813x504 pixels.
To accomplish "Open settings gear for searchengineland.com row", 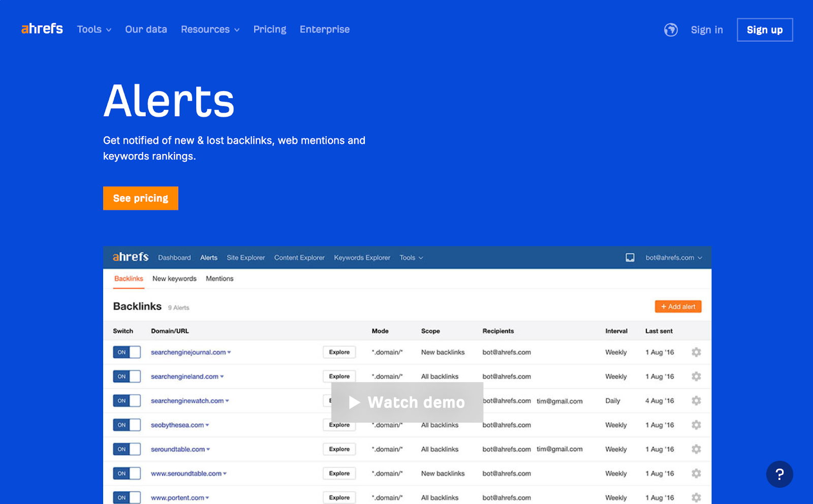I will tap(696, 376).
